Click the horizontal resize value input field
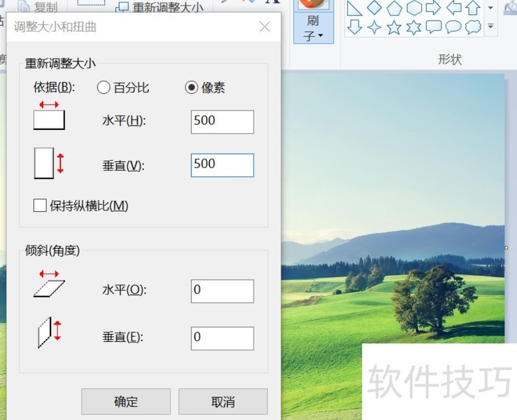The width and height of the screenshot is (517, 420). click(222, 122)
